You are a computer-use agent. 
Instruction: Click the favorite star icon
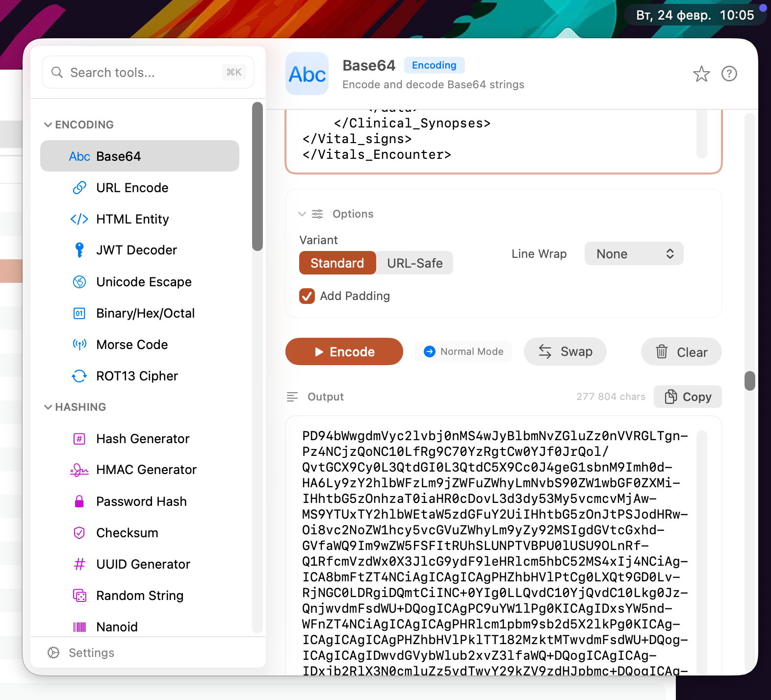pos(701,74)
